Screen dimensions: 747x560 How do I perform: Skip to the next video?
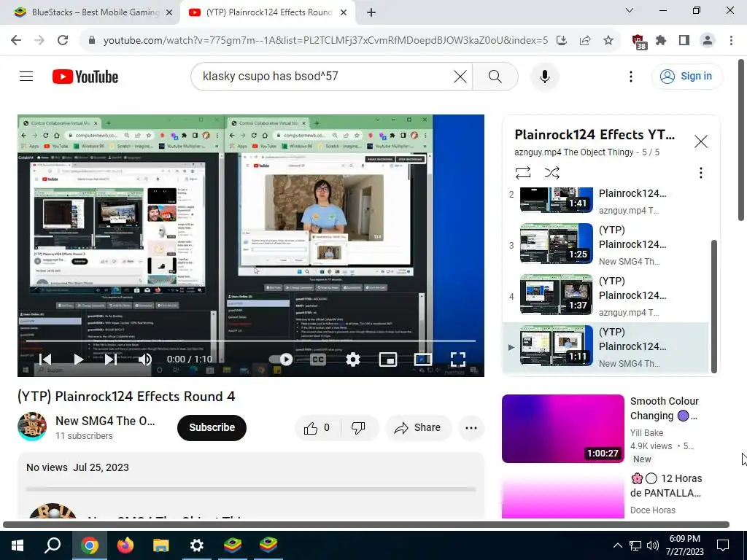point(111,359)
